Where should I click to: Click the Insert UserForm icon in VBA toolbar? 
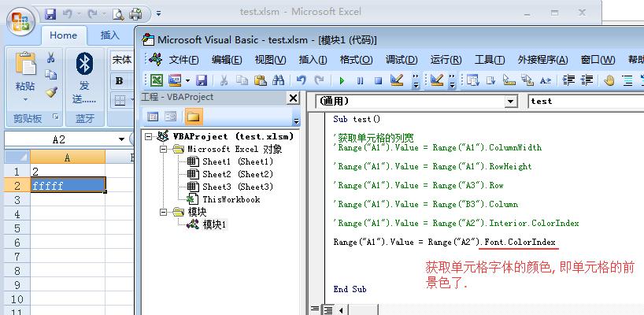point(175,80)
